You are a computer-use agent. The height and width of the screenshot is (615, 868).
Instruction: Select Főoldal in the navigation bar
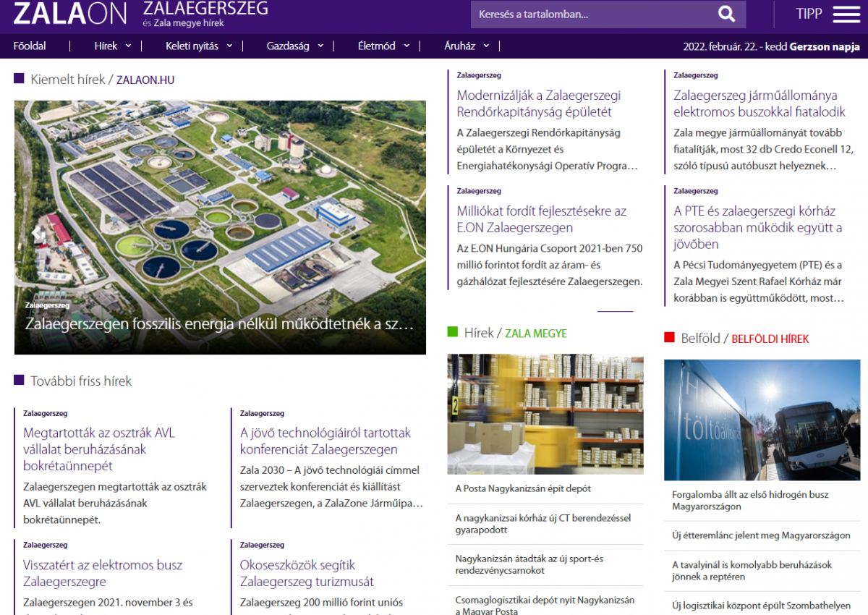pos(30,46)
